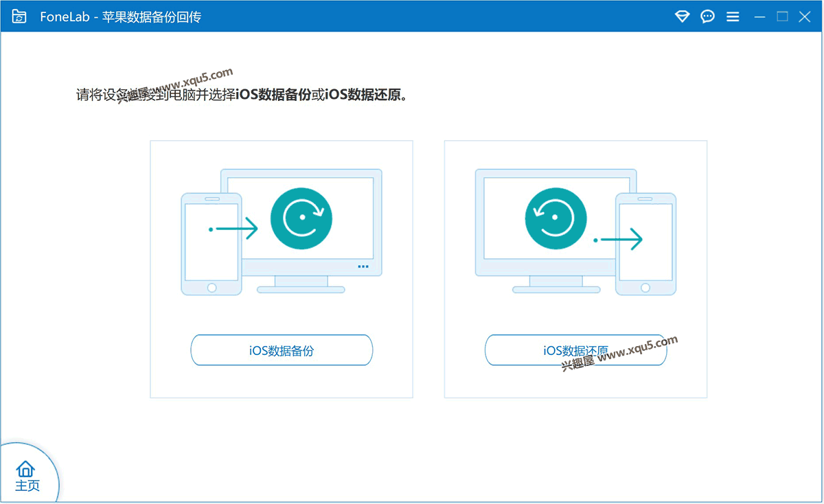Screen dimensions: 824x504
Task: Open the 主页 home icon
Action: (x=27, y=476)
